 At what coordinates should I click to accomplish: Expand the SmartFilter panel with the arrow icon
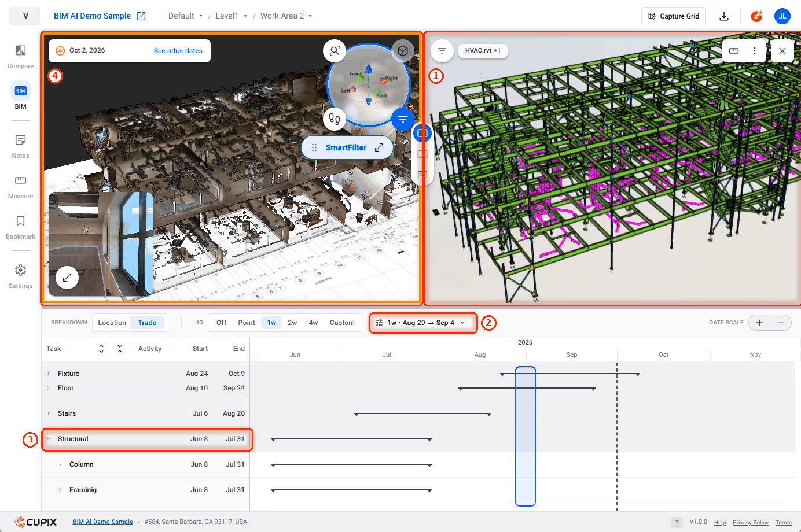coord(379,147)
